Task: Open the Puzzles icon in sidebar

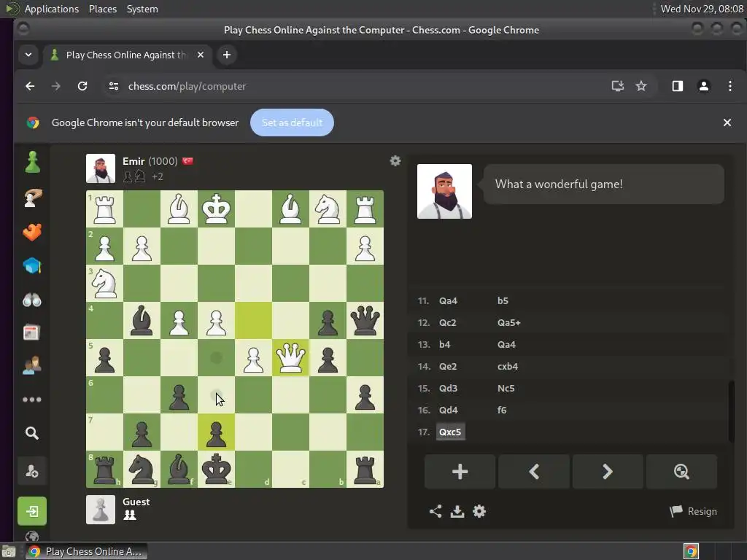Action: (32, 232)
